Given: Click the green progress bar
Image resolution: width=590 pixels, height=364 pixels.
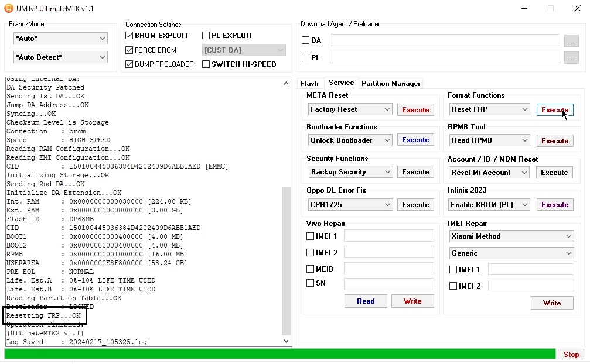Looking at the screenshot, I should coord(280,354).
